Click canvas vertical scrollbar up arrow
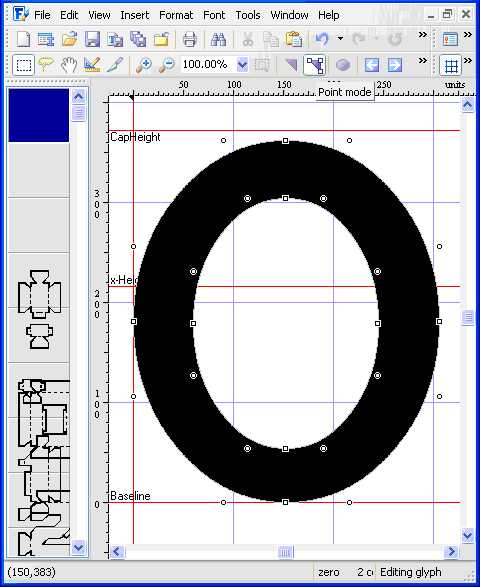Image resolution: width=480 pixels, height=587 pixels. (x=468, y=105)
